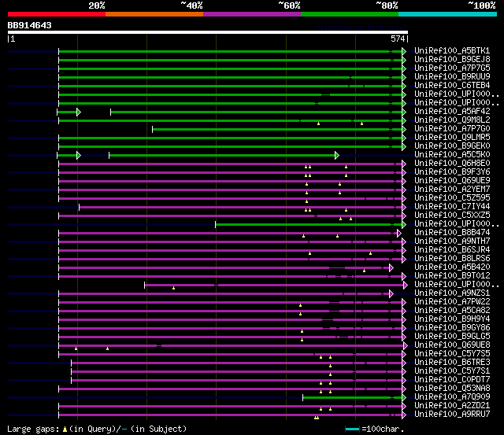Click the UniRef100_C5Y7S5 label
Viewport: 504px width, 435px height.
(x=452, y=354)
